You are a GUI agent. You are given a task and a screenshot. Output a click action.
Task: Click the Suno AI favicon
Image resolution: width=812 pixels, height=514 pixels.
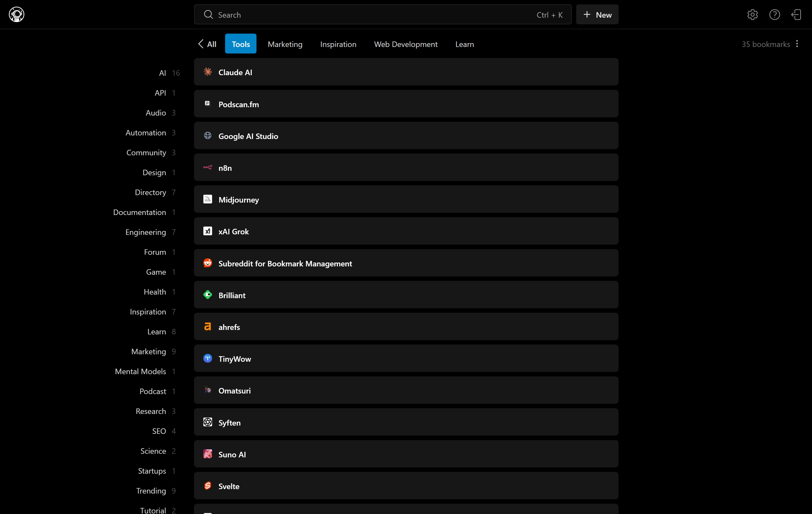point(208,454)
